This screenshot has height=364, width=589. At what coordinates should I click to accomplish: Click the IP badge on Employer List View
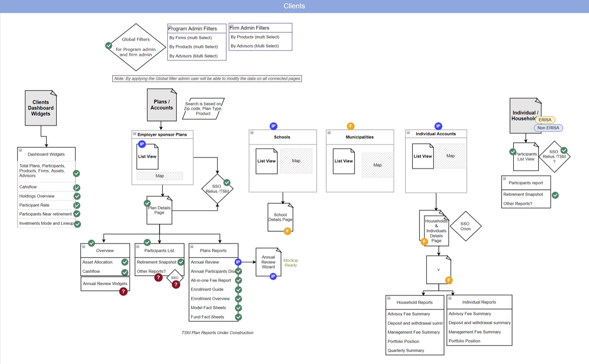pos(142,144)
